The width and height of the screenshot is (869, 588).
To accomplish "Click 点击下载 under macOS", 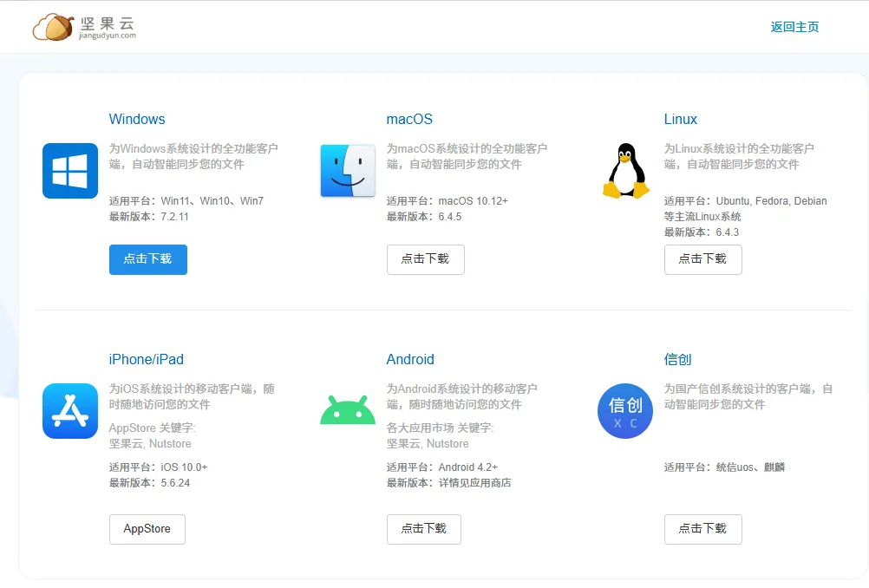I will point(426,259).
